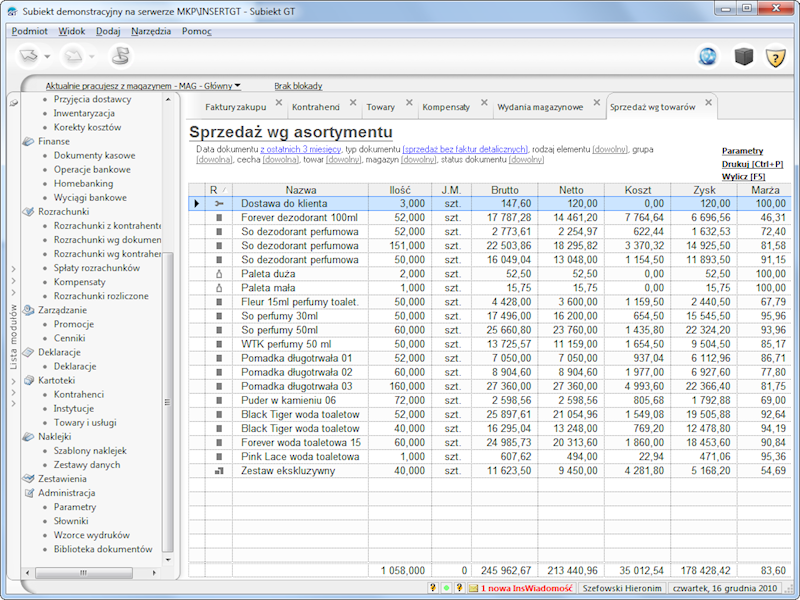The image size is (800, 600).
Task: Open the internet globe icon top right
Action: click(707, 57)
